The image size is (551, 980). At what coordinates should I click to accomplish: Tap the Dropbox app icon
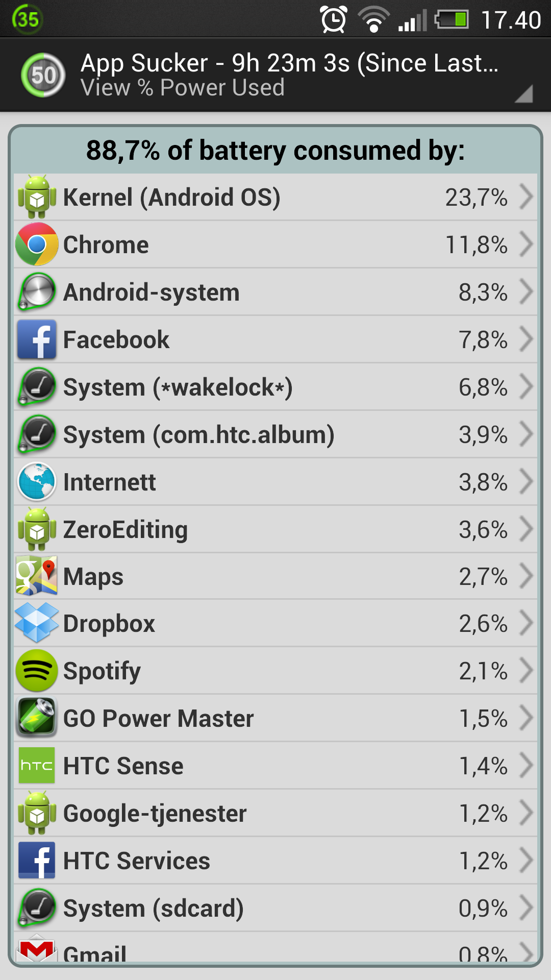(37, 623)
